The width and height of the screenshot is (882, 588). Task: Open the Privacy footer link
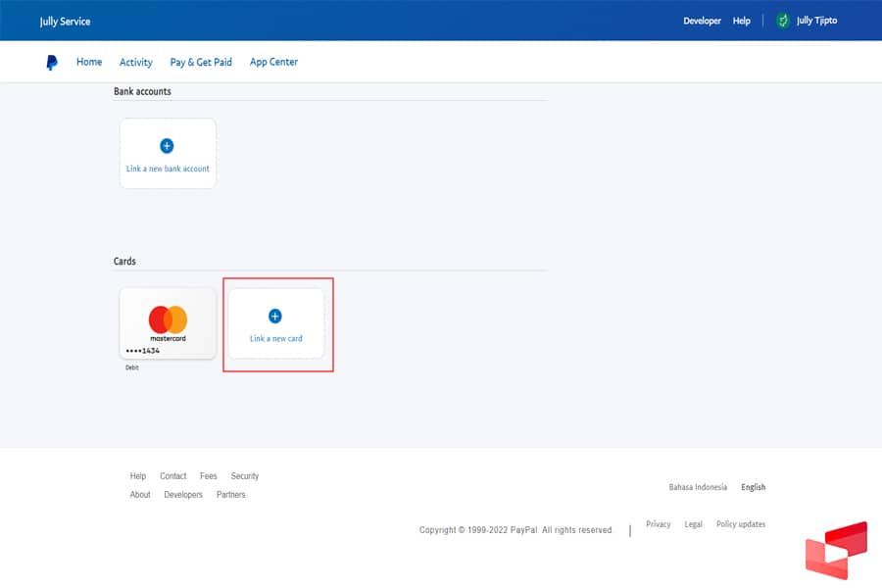[x=659, y=524]
